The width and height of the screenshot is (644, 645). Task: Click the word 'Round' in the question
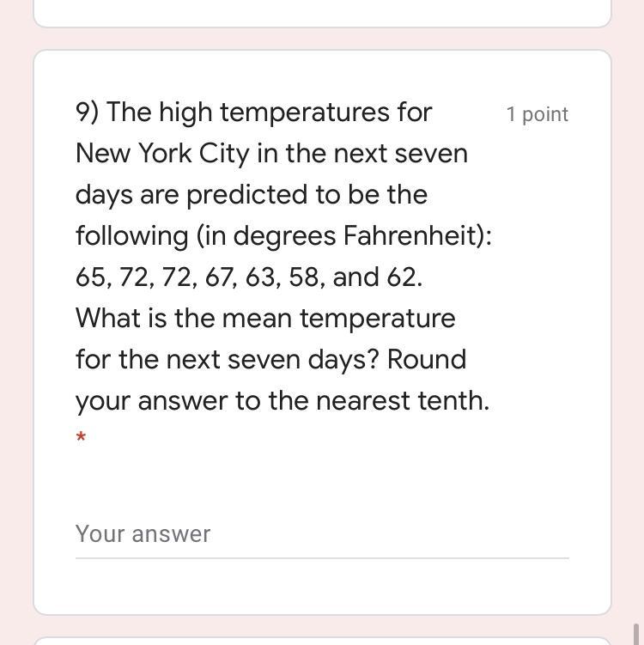pyautogui.click(x=427, y=360)
